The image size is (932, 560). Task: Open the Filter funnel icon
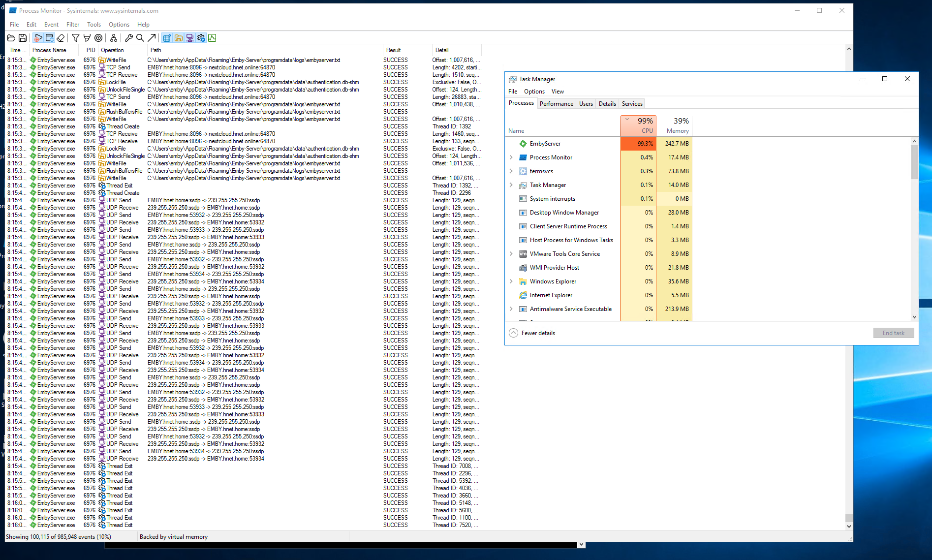76,38
